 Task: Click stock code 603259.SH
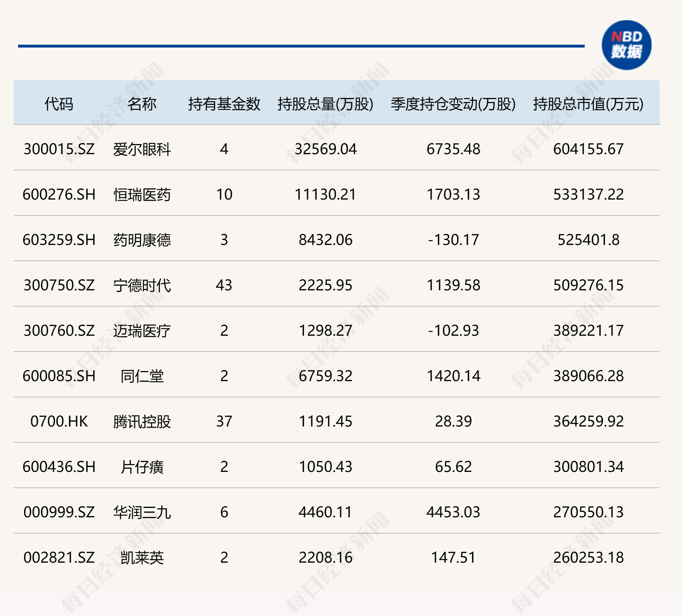click(59, 240)
